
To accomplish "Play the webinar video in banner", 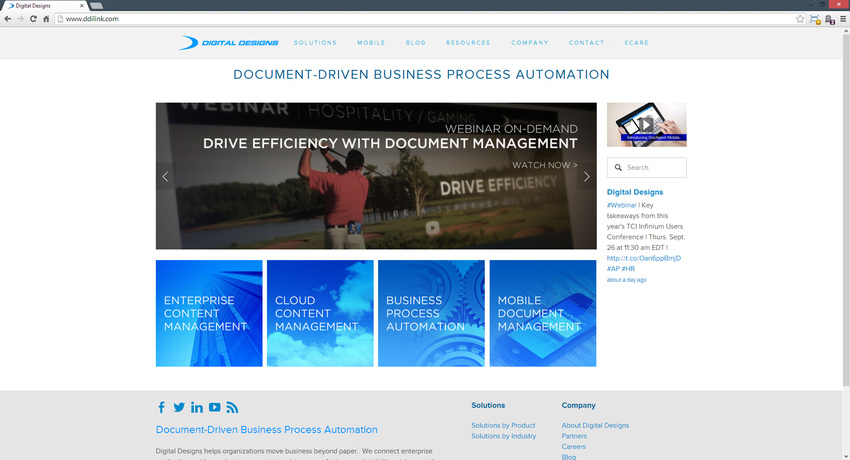I will (432, 228).
